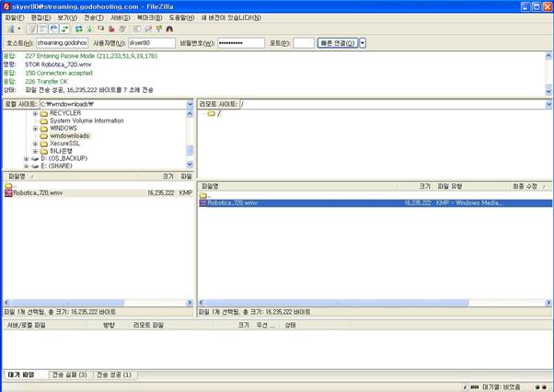Toggle the remote directory tree view

53,29
